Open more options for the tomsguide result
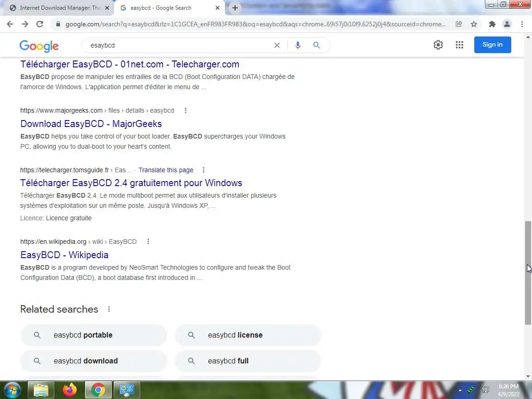The image size is (532, 399). click(x=203, y=170)
